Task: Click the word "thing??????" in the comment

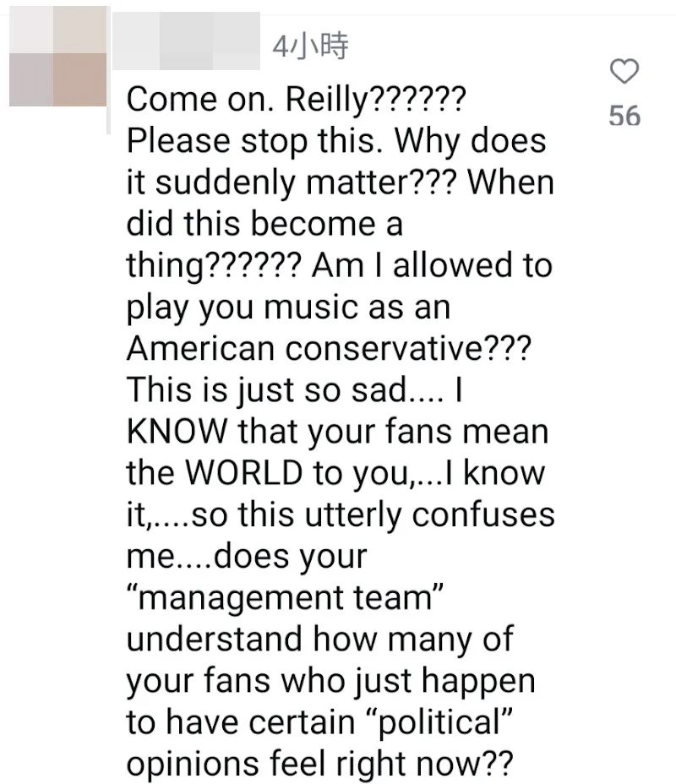Action: click(213, 265)
